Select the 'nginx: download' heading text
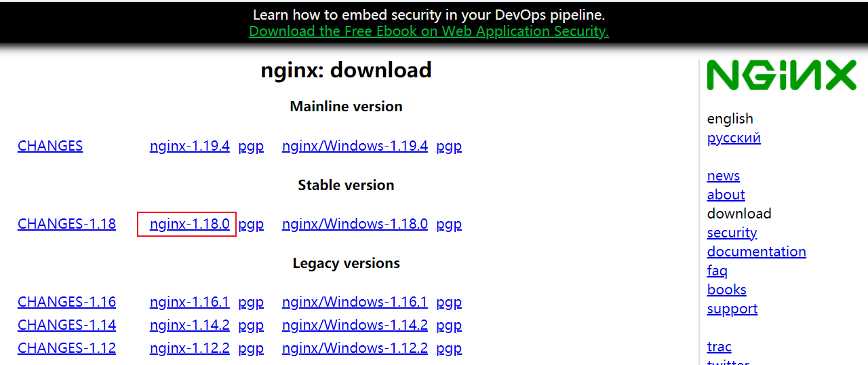The height and width of the screenshot is (365, 868). (x=346, y=70)
